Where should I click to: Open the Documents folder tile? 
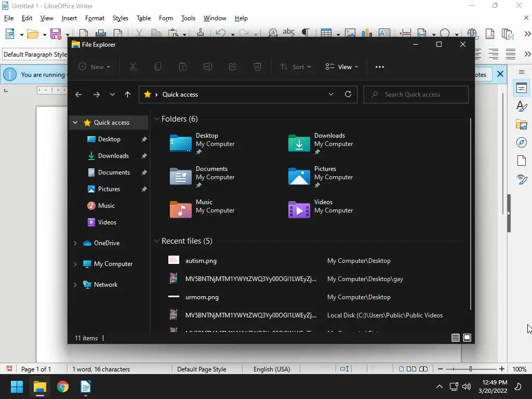(202, 177)
